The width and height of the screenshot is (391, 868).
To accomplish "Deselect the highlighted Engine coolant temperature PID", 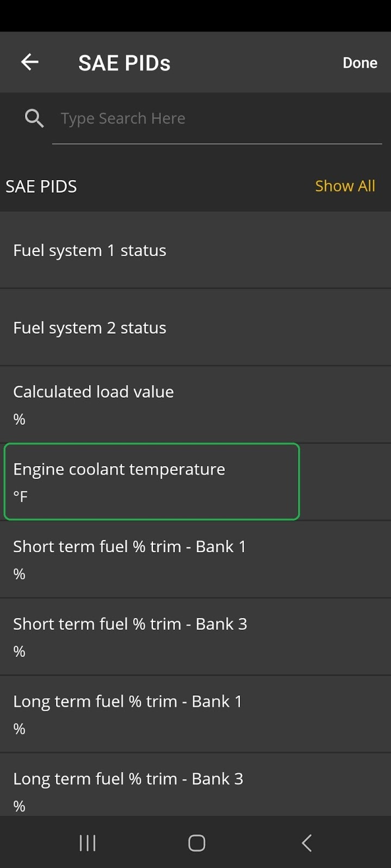I will [x=151, y=481].
